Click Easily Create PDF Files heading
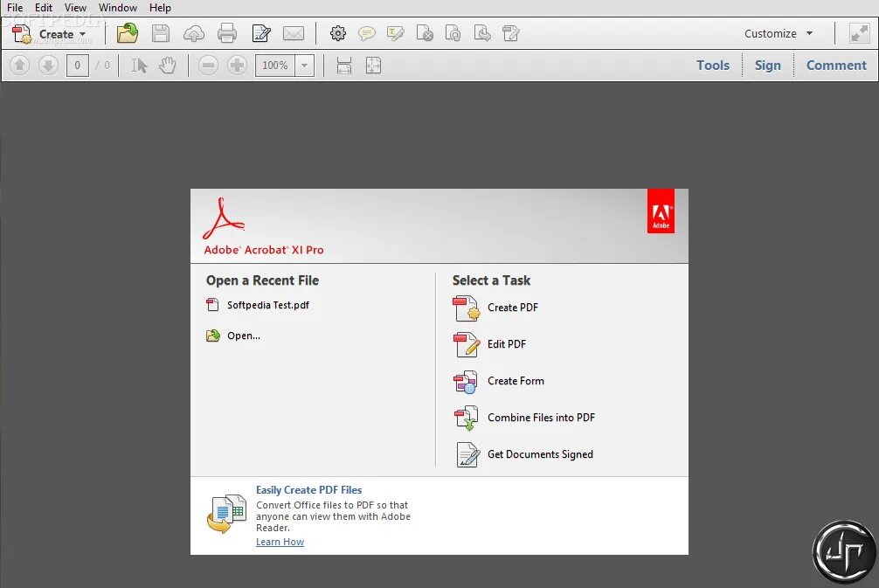Image resolution: width=879 pixels, height=588 pixels. pos(309,490)
